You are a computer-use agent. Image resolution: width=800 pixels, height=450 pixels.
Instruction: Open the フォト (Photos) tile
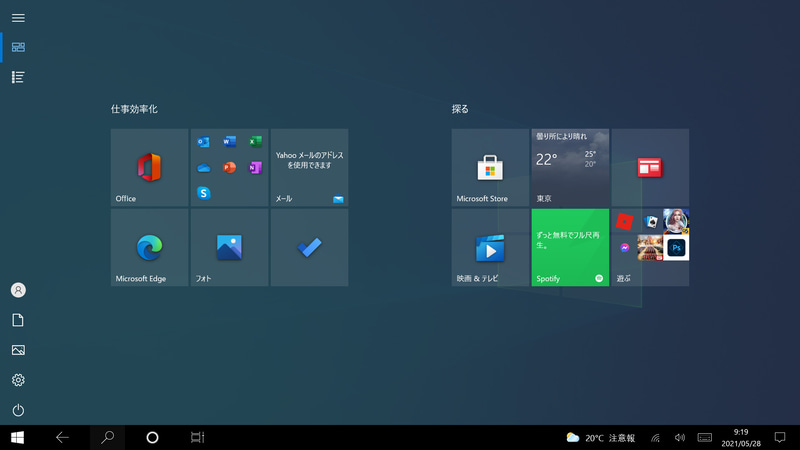230,247
